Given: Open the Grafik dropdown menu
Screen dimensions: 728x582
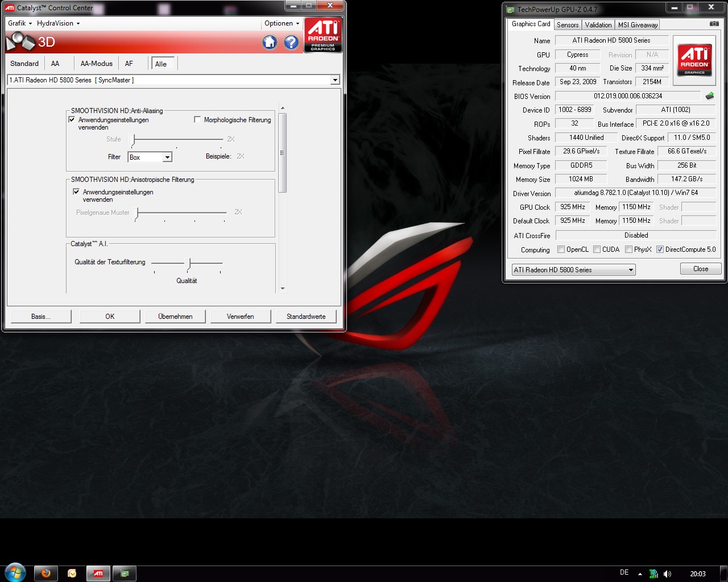Looking at the screenshot, I should click(20, 23).
